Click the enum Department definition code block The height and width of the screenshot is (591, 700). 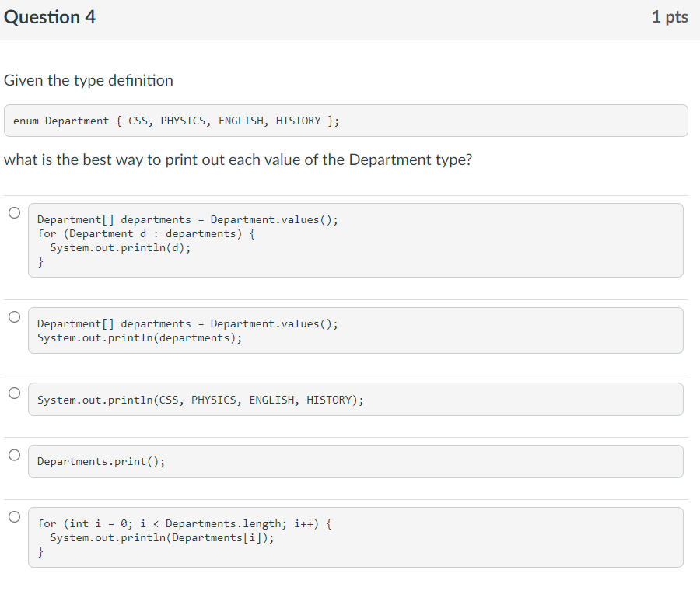tap(346, 121)
